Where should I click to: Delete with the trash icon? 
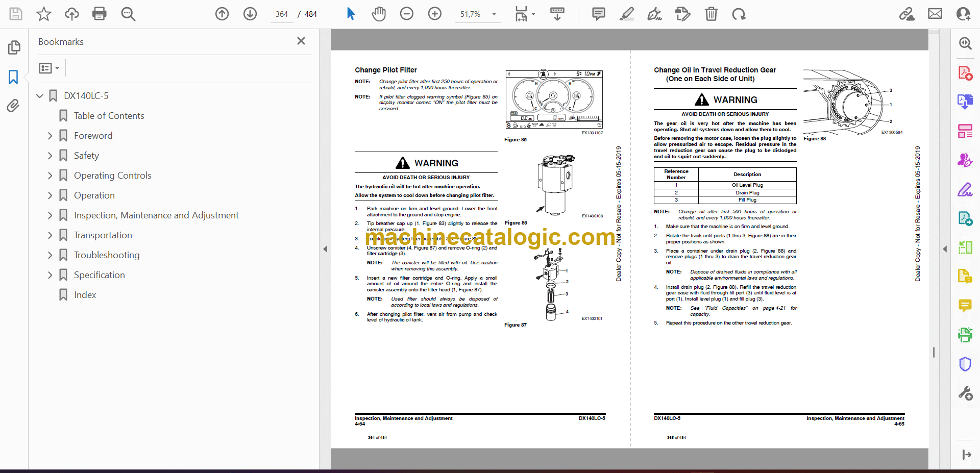tap(711, 14)
